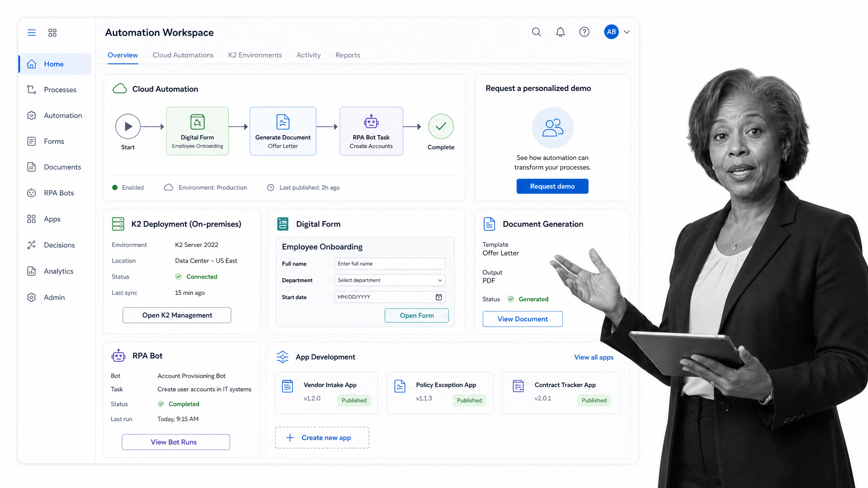Open Automation in the sidebar

pos(55,116)
